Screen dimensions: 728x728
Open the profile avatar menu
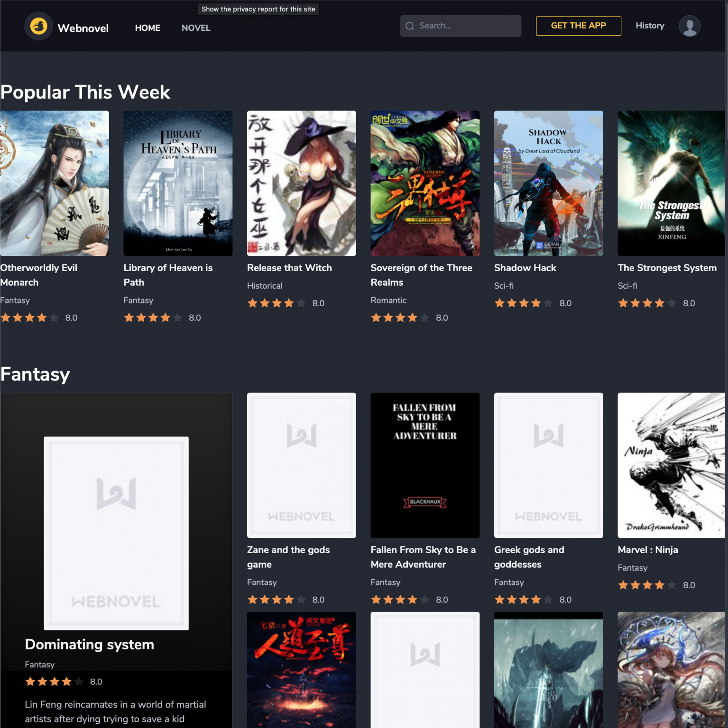(x=689, y=26)
